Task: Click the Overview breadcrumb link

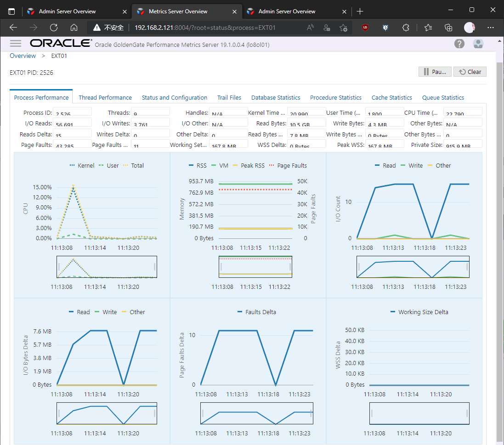Action: tap(23, 56)
